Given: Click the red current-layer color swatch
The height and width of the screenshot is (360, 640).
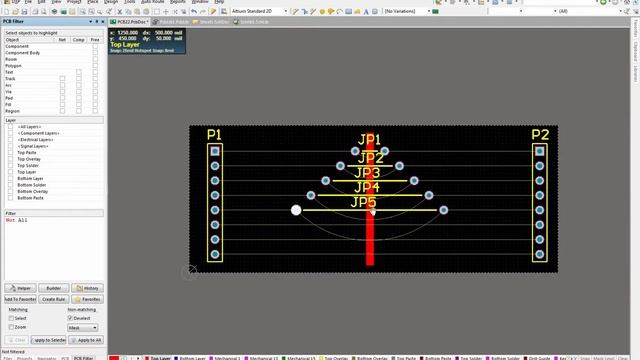Looking at the screenshot, I should [x=114, y=358].
